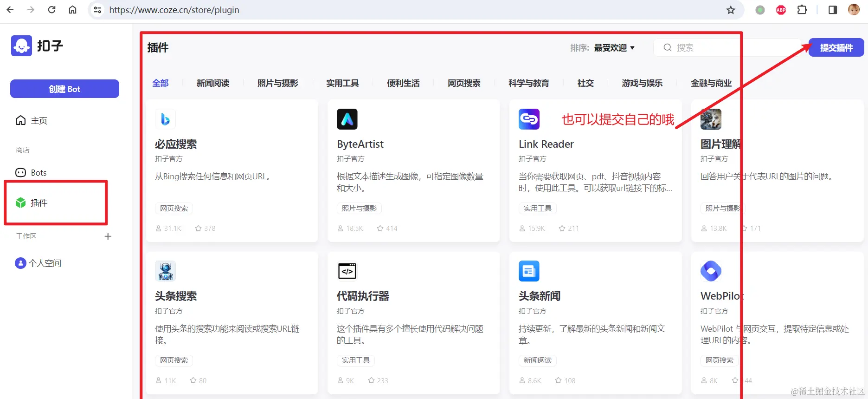Select the 新闻阅读 category tab
This screenshot has width=868, height=399.
coord(213,83)
